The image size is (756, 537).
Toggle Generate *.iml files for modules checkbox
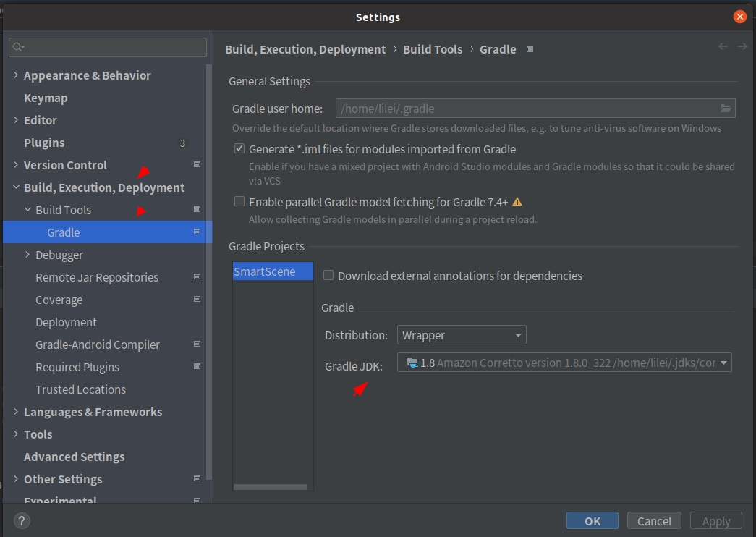[x=239, y=148]
